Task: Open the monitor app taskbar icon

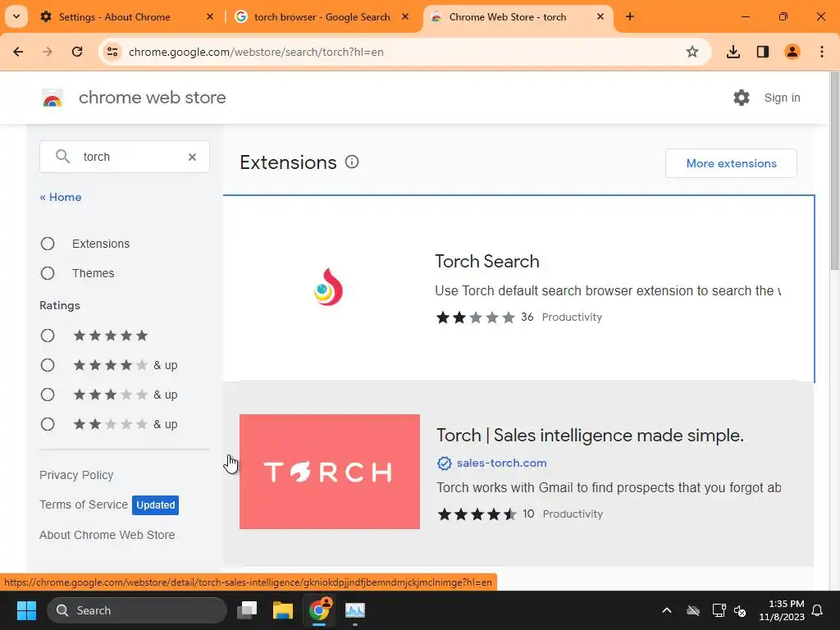Action: click(x=354, y=610)
